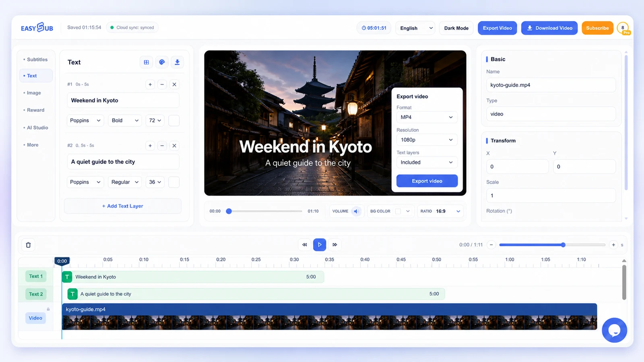This screenshot has height=362, width=644.
Task: Switch to Subtitles in sidebar
Action: (36, 60)
